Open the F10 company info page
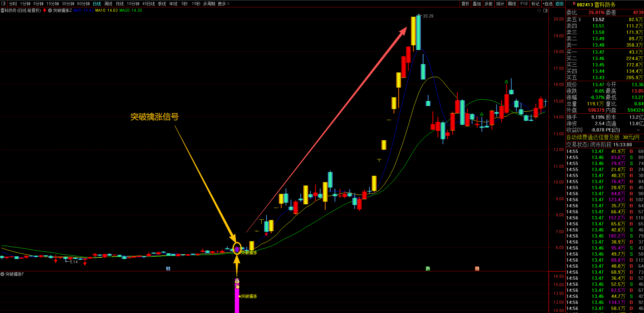Screen dimensions: 644x313 coord(524,4)
